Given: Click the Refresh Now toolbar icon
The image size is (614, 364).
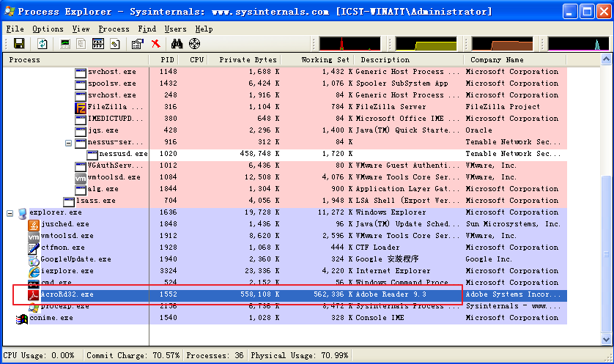Looking at the screenshot, I should pos(42,43).
